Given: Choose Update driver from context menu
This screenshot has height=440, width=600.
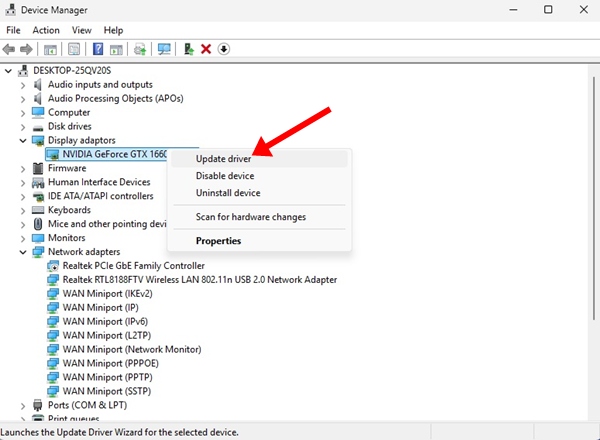Looking at the screenshot, I should point(223,159).
